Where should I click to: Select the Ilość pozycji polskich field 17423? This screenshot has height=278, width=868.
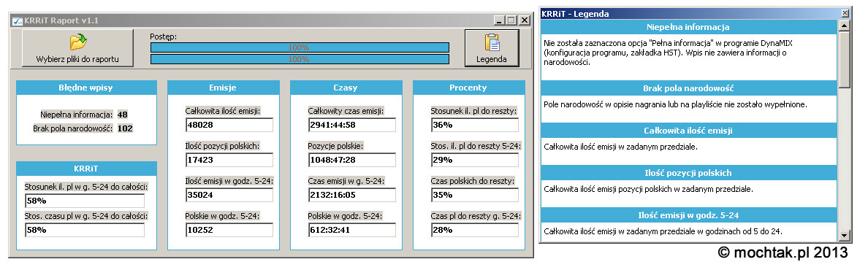[x=229, y=160]
